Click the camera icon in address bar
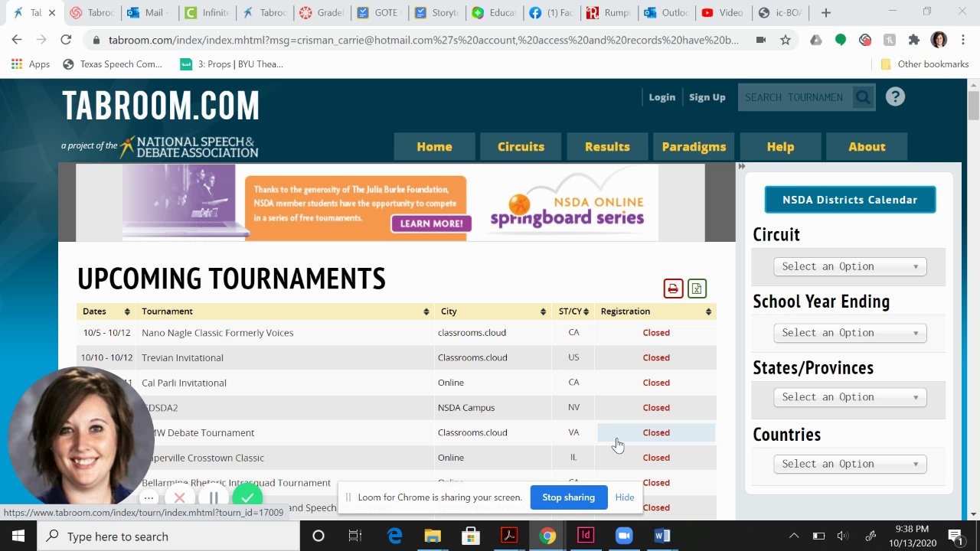980x551 pixels. click(761, 40)
